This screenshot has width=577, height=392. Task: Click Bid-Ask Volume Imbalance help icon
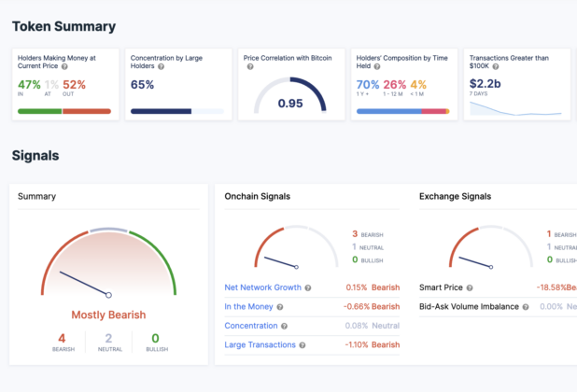coord(526,307)
